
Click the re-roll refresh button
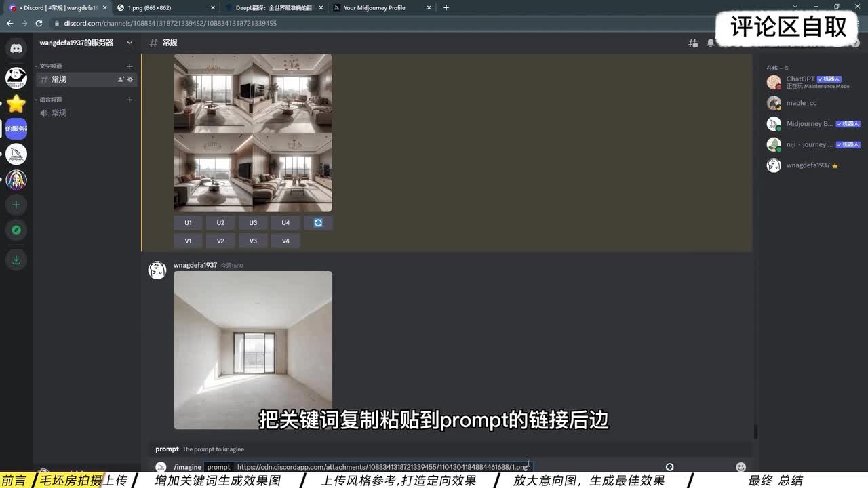tap(318, 223)
